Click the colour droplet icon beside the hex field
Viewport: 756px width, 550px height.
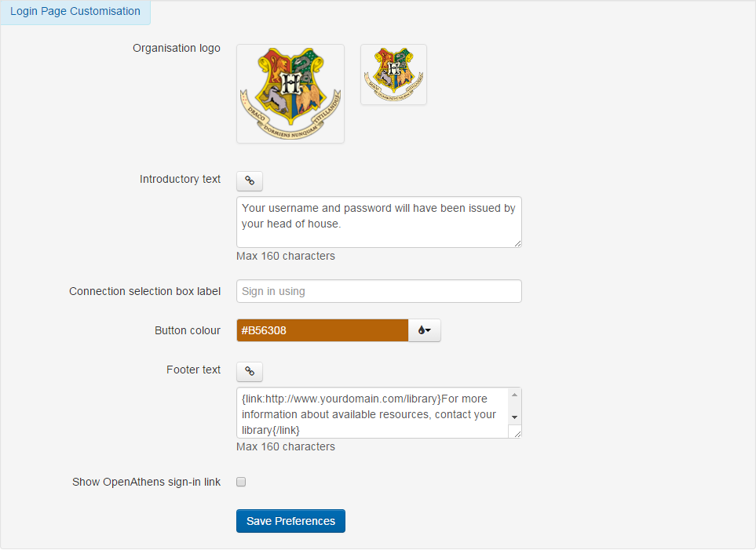pyautogui.click(x=422, y=330)
